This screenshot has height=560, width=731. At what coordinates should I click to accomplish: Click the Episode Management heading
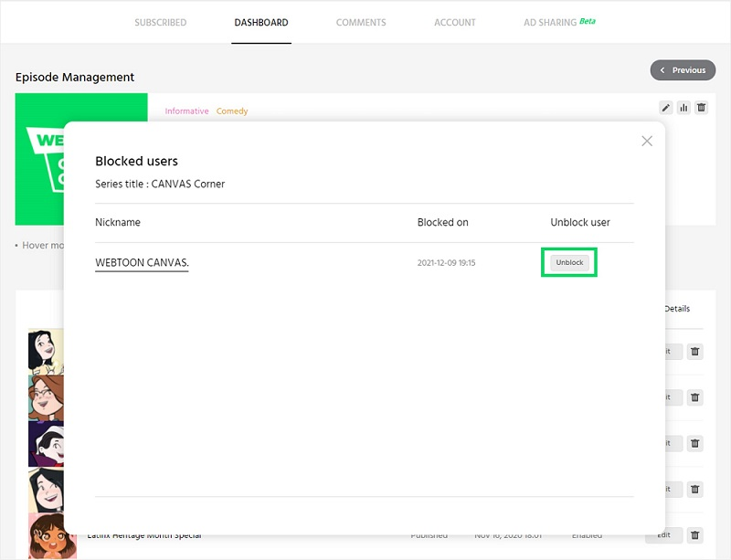point(75,77)
